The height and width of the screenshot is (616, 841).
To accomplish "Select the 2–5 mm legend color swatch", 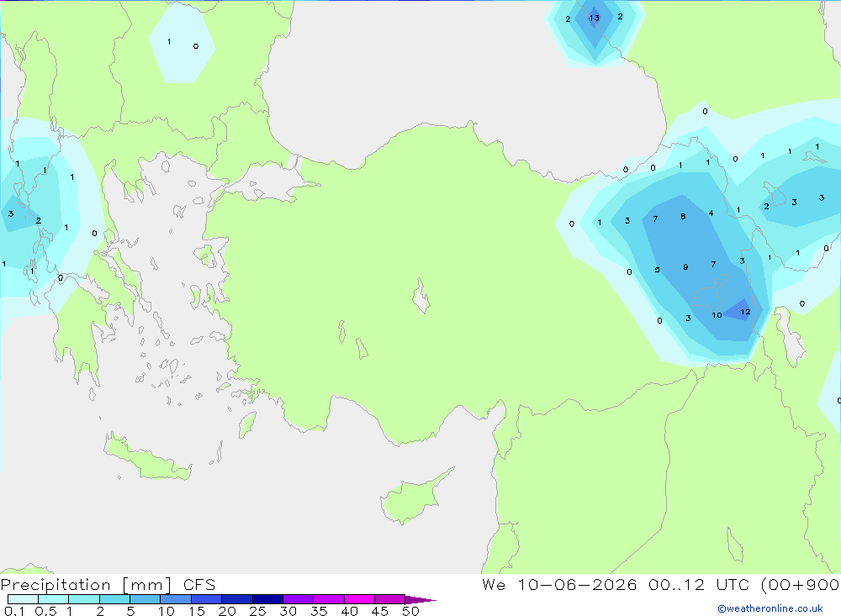I will coord(114,599).
